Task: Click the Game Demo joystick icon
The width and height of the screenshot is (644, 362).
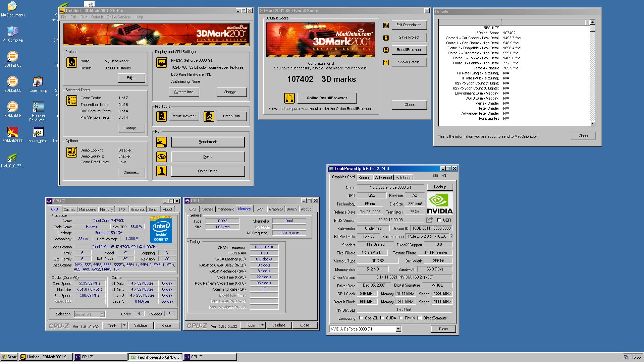Action: (162, 171)
